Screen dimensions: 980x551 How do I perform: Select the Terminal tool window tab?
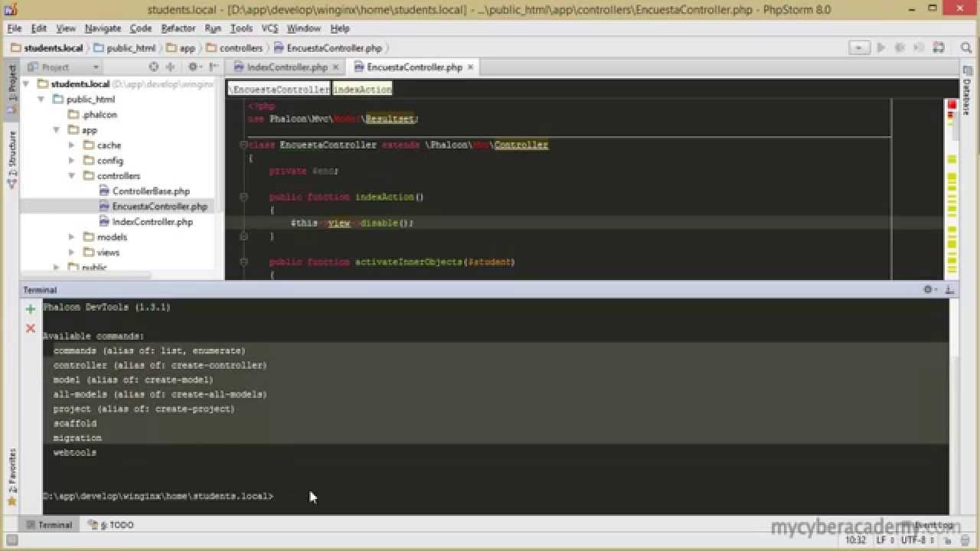tap(48, 525)
